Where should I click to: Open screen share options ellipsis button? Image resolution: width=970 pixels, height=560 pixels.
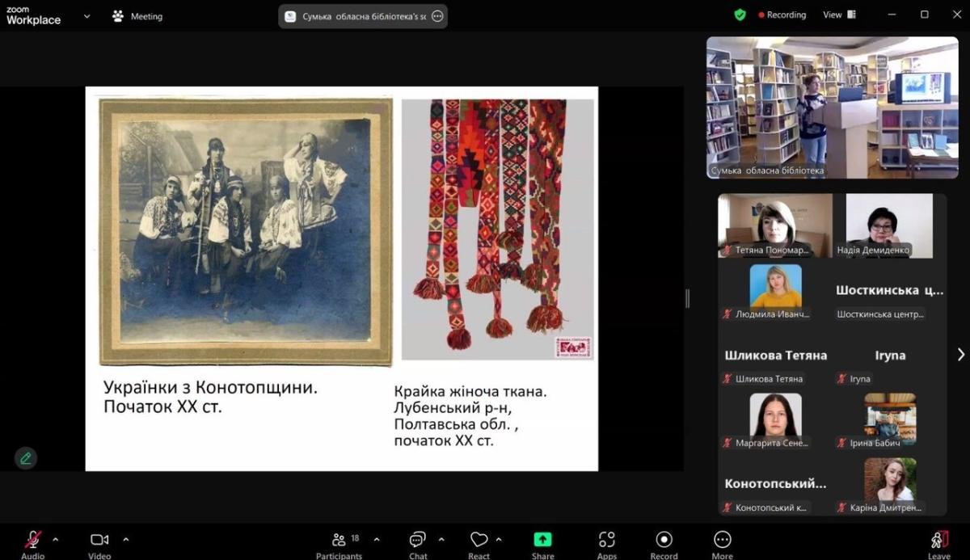pyautogui.click(x=437, y=16)
